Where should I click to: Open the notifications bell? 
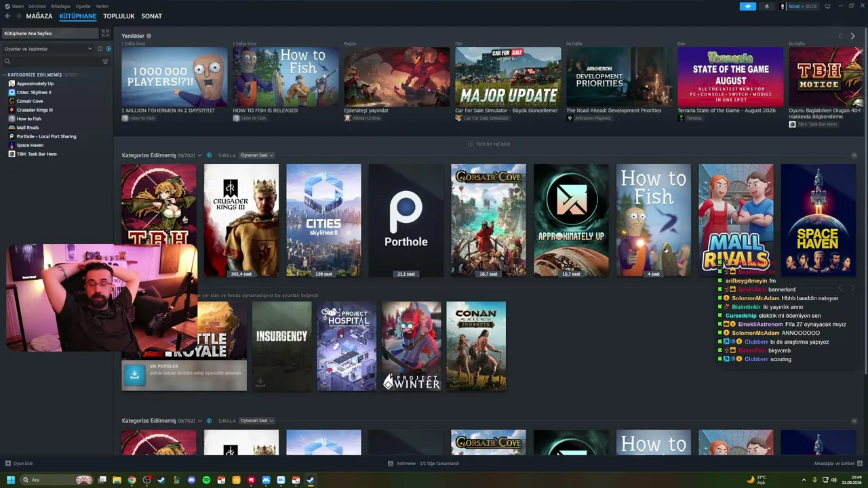[x=767, y=6]
